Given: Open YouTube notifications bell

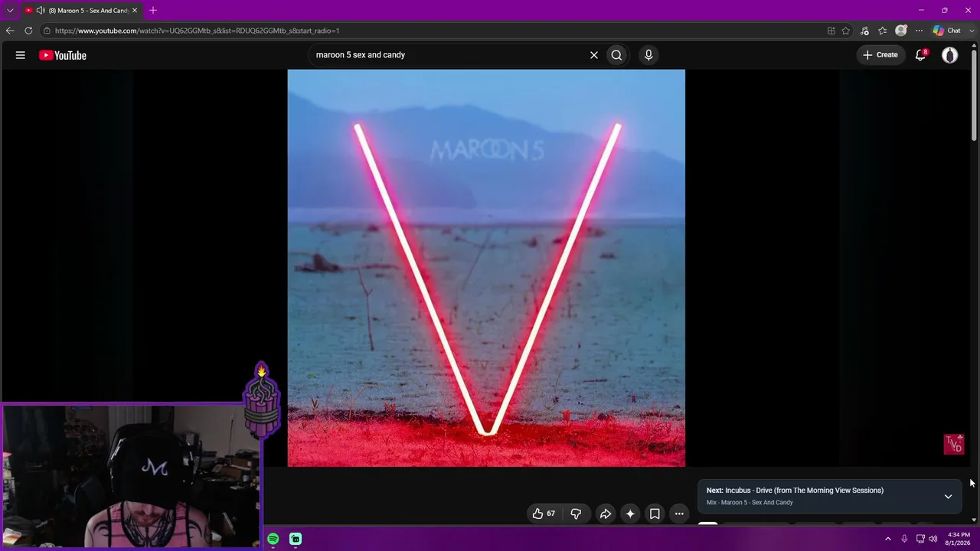Looking at the screenshot, I should (921, 55).
